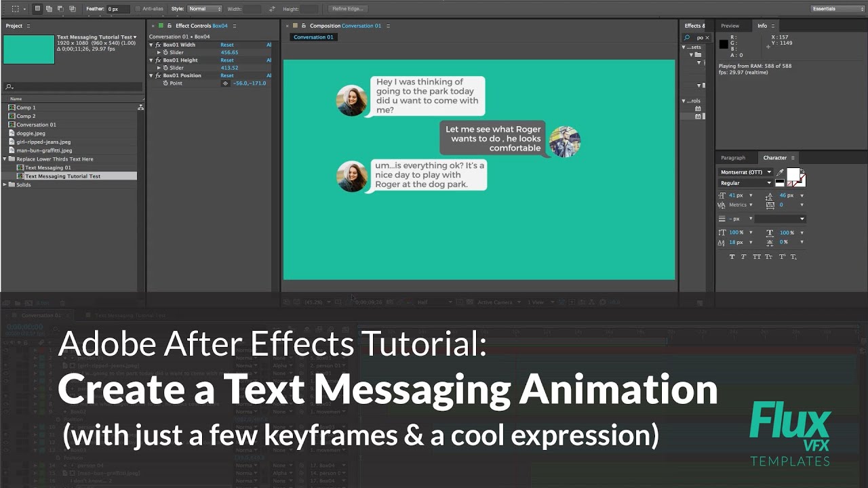Open the Essentials workspace dropdown

click(838, 9)
